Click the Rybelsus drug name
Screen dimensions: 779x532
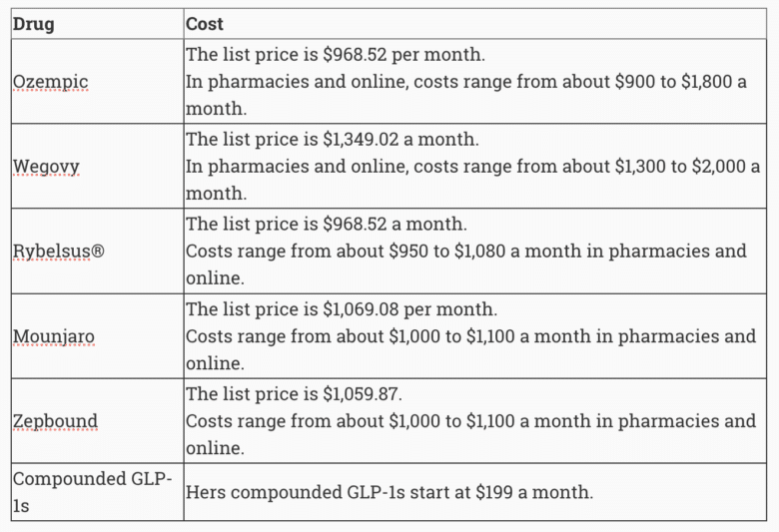[x=52, y=251]
